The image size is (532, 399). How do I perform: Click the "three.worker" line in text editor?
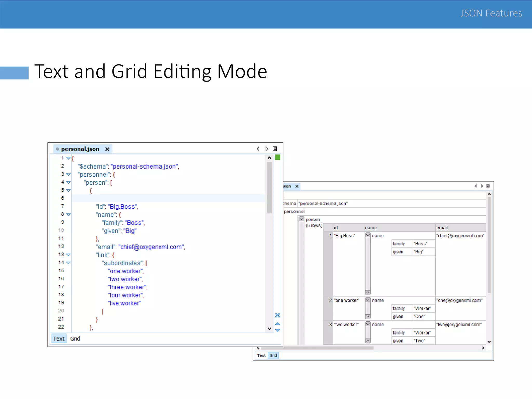[x=128, y=287]
